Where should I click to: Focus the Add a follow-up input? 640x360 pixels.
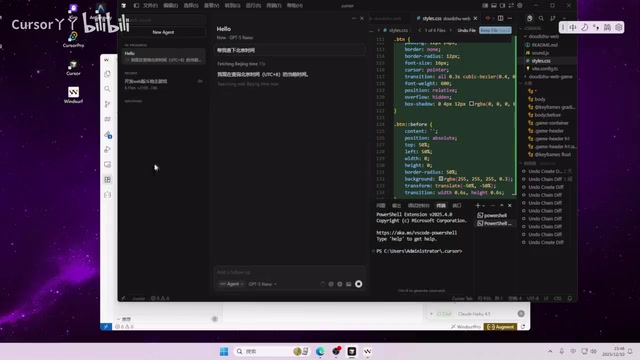[289, 272]
